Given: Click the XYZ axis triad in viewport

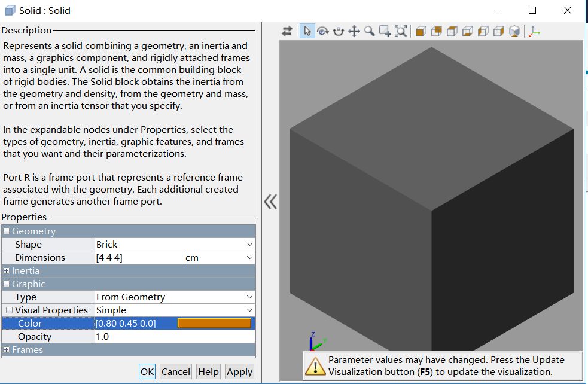Looking at the screenshot, I should coord(317,342).
